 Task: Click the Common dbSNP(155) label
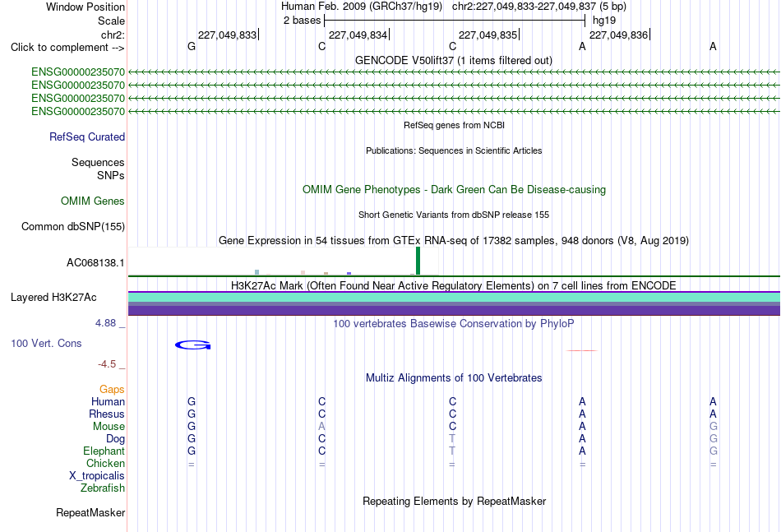coord(72,227)
